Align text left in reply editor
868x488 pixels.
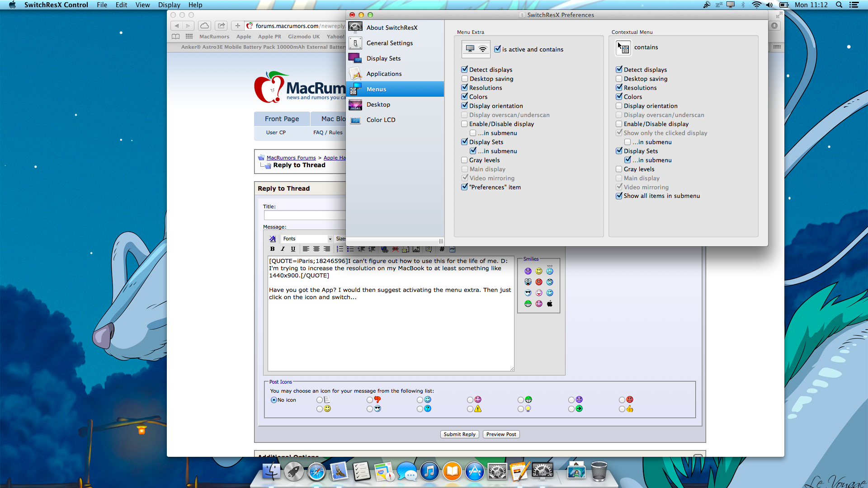click(306, 249)
